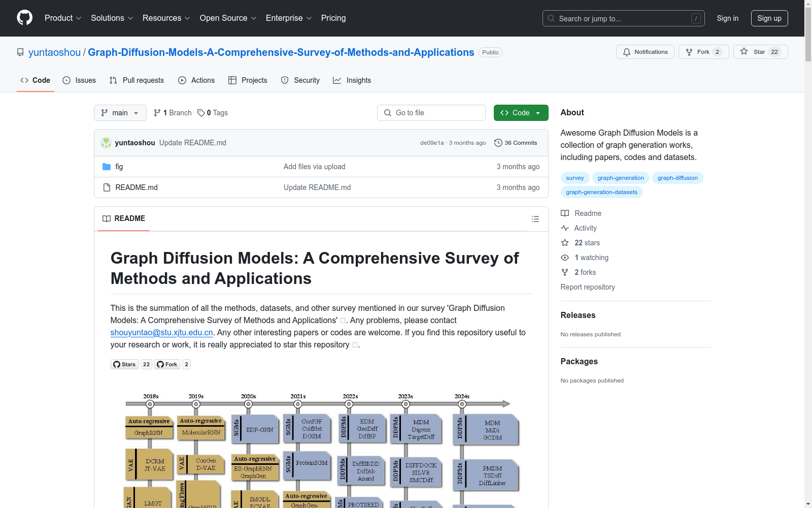Click the Sign up button
Screen dimensions: 812x508
click(x=769, y=18)
